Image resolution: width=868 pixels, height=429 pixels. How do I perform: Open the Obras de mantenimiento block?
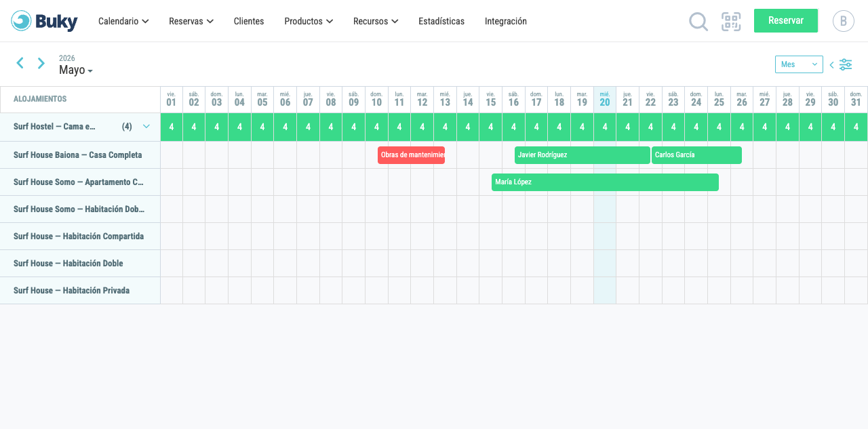(411, 155)
